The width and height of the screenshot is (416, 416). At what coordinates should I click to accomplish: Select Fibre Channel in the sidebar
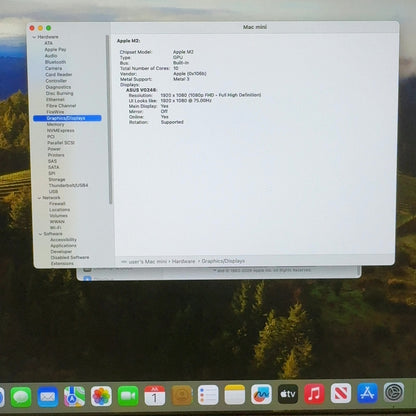61,106
